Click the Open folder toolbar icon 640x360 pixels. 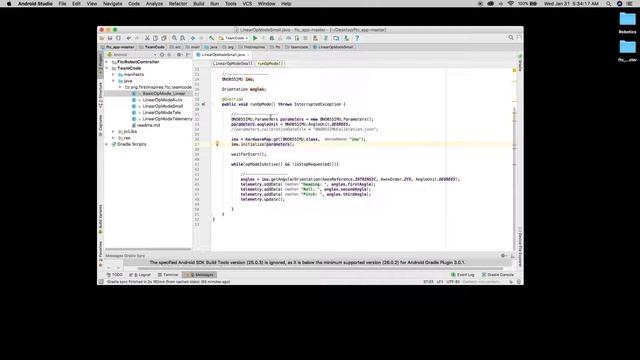(102, 38)
